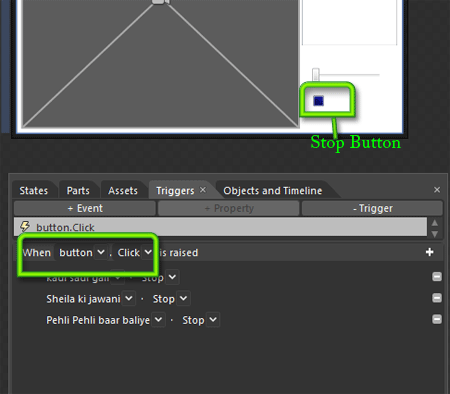Close the Triggers tab with its X
Screen dimensions: 450x394
click(203, 190)
